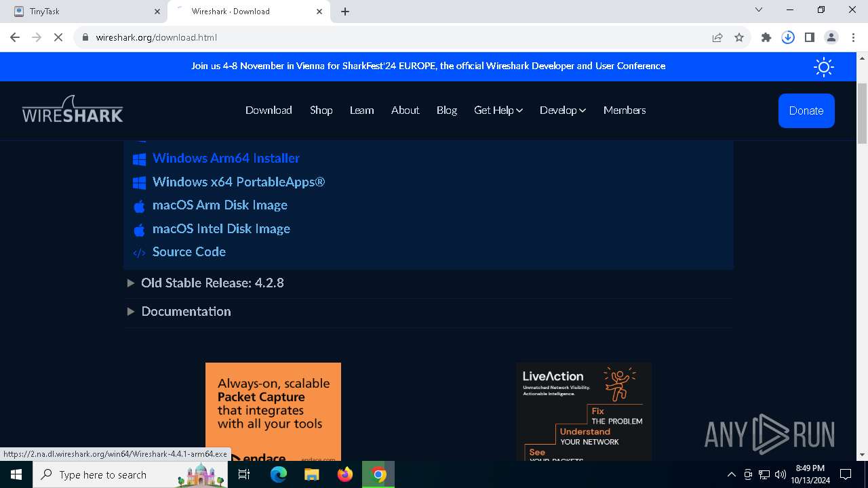
Task: Toggle the light/dark theme sun icon
Action: click(x=824, y=66)
